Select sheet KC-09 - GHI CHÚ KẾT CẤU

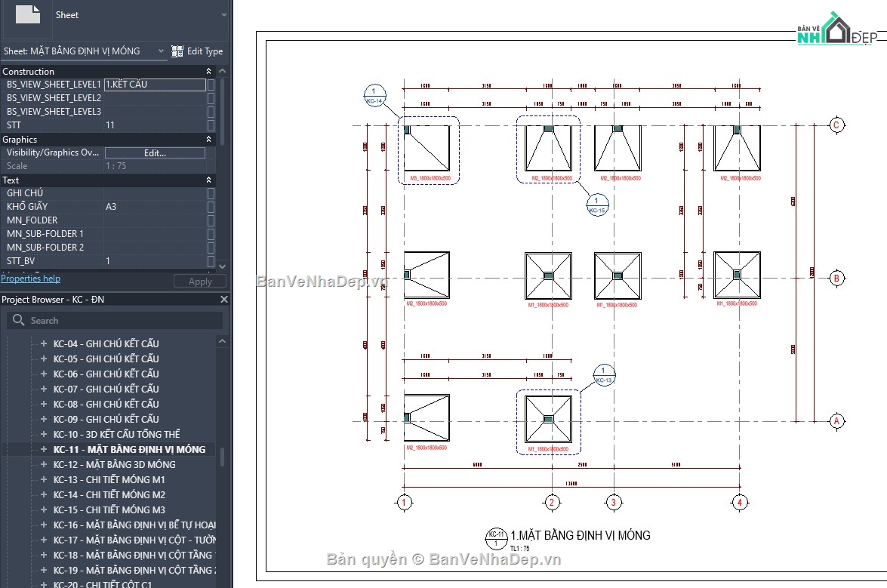point(106,419)
